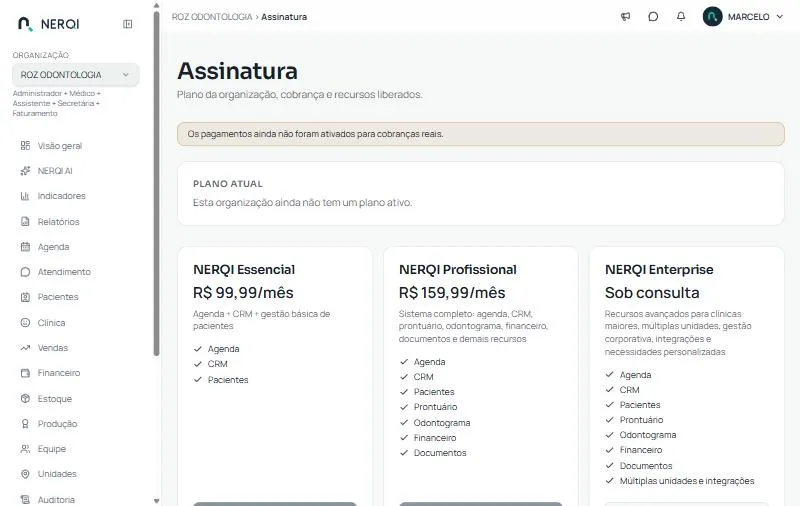800x506 pixels.
Task: Click Odontograma feature in Enterprise plan
Action: point(648,435)
